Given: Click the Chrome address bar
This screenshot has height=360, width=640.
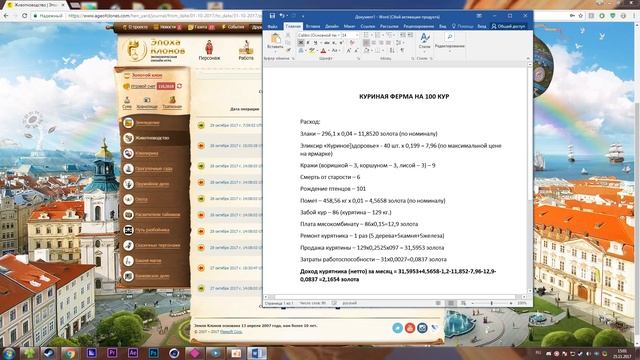Looking at the screenshot, I should [163, 16].
